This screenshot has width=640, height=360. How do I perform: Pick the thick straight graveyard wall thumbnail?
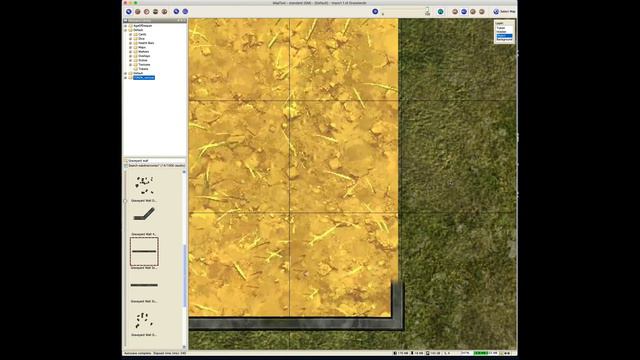coord(144,285)
